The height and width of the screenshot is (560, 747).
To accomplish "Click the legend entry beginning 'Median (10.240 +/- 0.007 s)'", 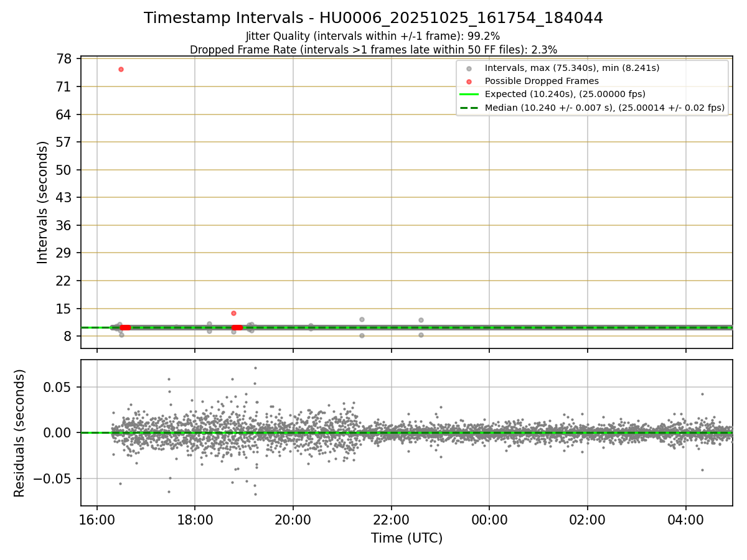I will (604, 108).
